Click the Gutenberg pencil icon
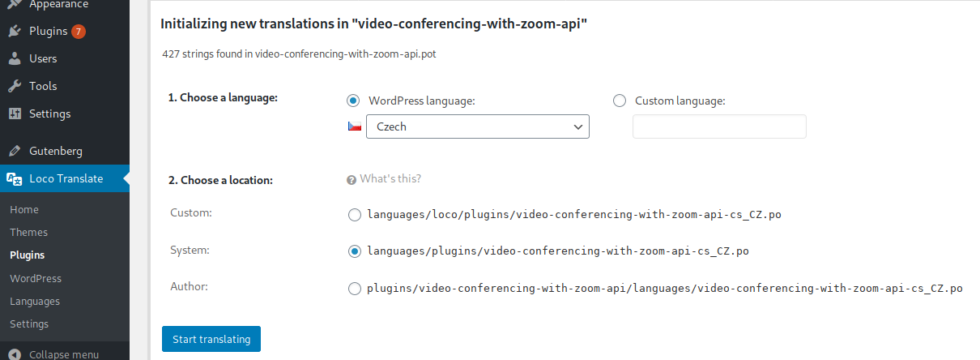Screen dimensions: 980x360 [x=15, y=151]
